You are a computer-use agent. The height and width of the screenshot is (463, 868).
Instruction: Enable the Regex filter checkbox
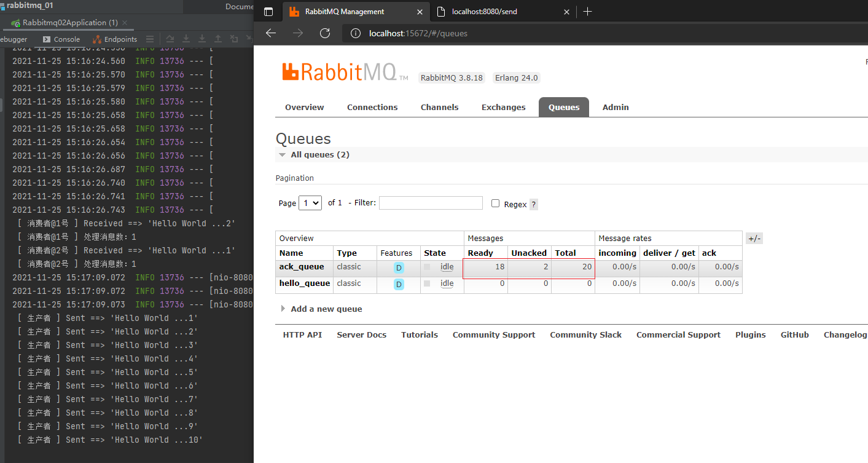coord(495,204)
